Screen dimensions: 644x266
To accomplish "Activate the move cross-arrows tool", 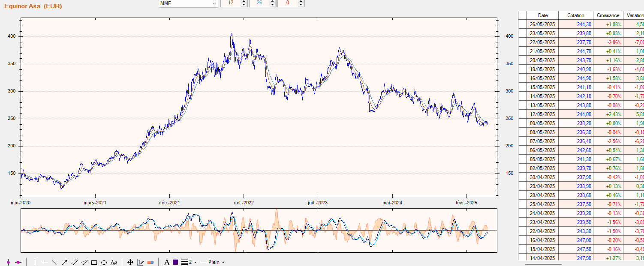I will (x=130, y=262).
